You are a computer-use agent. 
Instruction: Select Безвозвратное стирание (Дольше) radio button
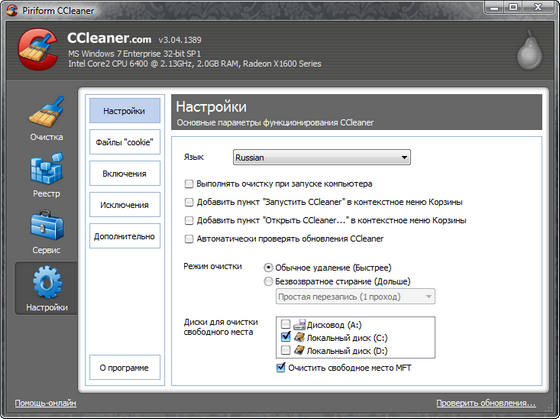268,281
